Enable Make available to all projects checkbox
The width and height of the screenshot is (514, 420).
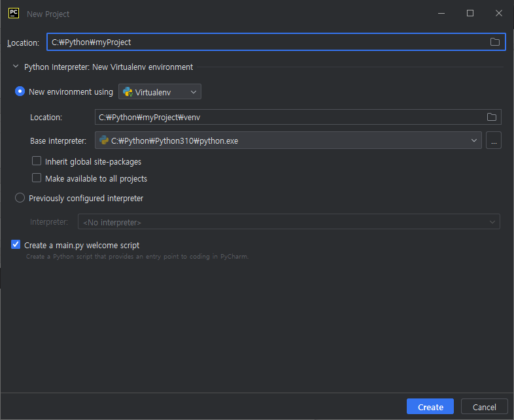[37, 178]
